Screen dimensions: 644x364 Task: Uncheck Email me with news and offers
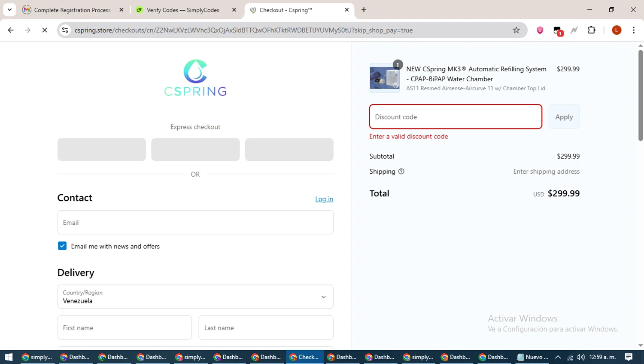[x=62, y=246]
